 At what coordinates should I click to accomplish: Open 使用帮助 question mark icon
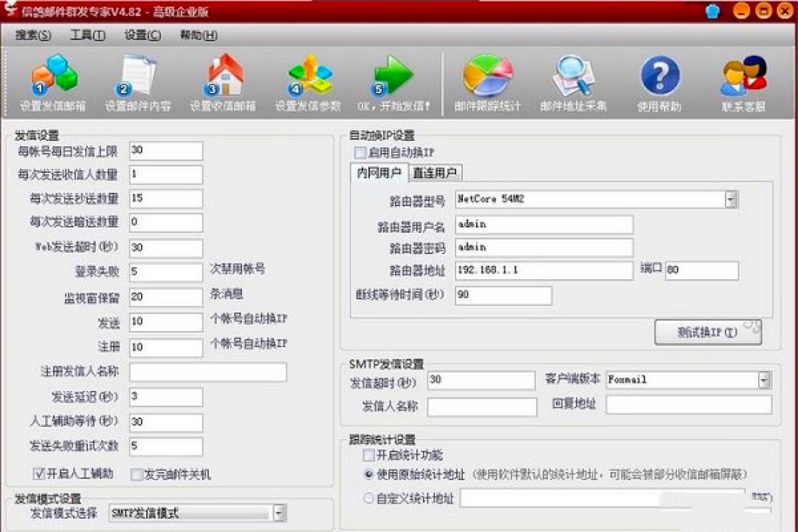point(660,76)
